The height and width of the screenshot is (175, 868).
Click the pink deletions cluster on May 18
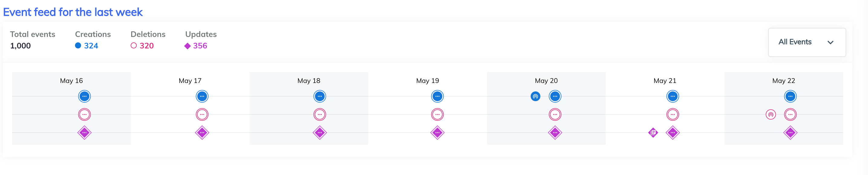coord(320,114)
